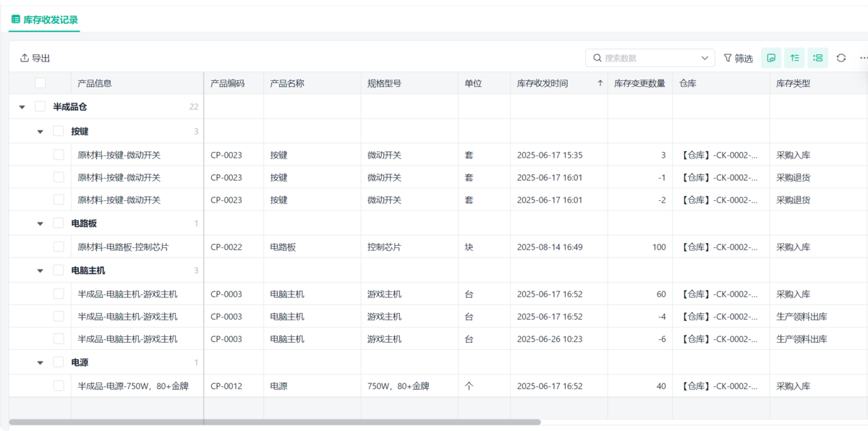Click the ascending sort arrow on 库存收发时间
Screen dimensions: 868x431
pyautogui.click(x=600, y=83)
